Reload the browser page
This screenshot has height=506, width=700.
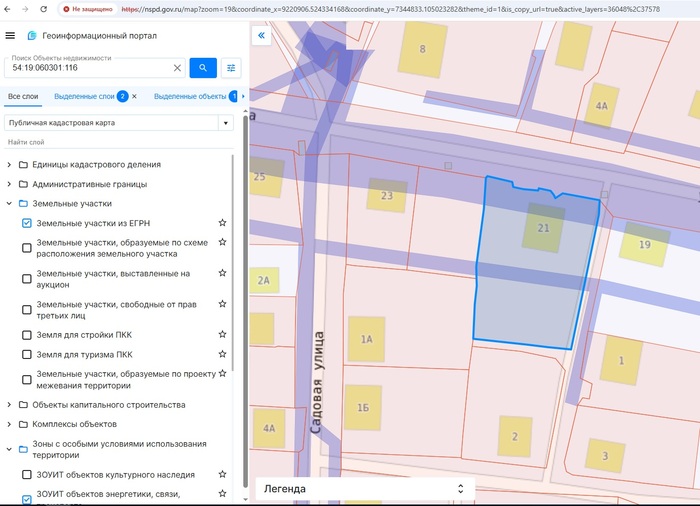coord(43,9)
